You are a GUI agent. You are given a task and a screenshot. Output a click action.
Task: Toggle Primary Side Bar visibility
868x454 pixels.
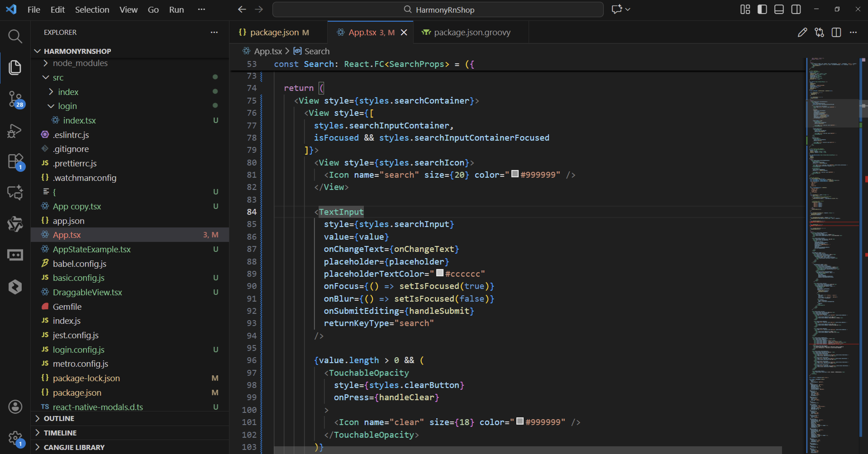pyautogui.click(x=762, y=9)
